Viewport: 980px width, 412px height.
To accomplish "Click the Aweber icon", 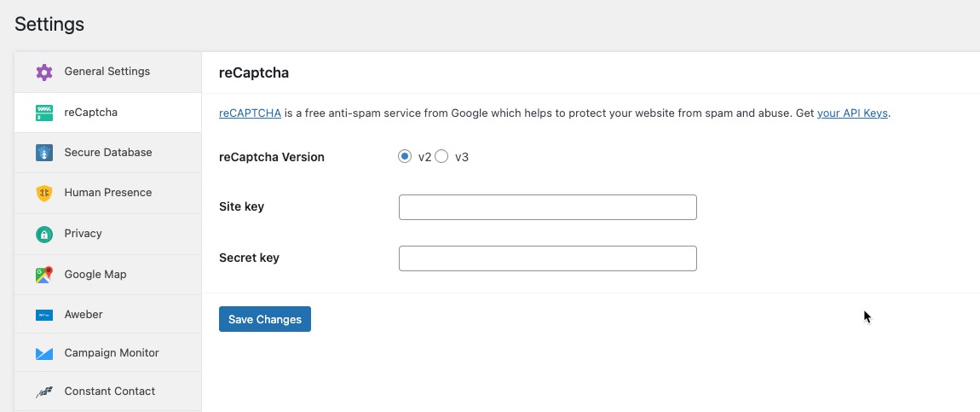I will click(x=44, y=315).
